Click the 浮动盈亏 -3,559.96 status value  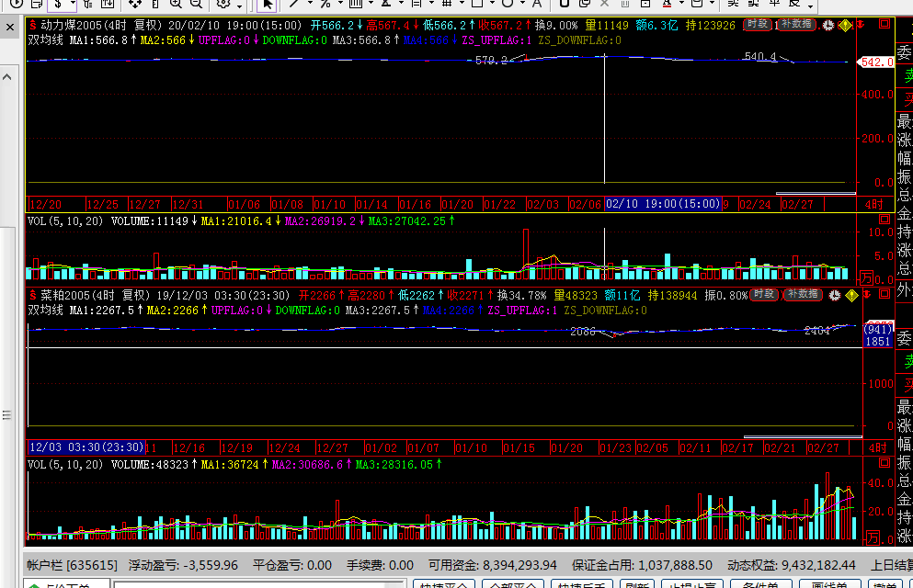[x=183, y=565]
